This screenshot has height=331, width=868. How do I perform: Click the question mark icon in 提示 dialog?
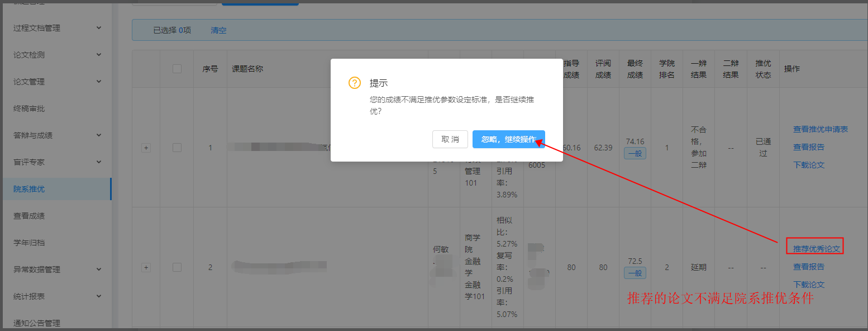[x=355, y=83]
